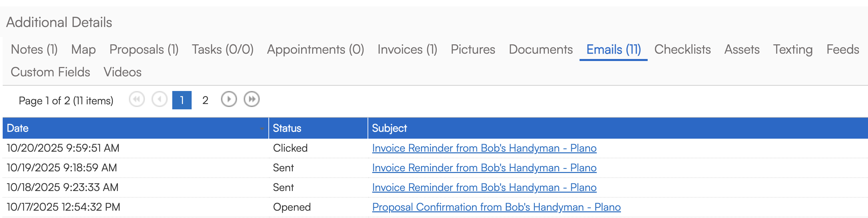Select page 2 of email list

(x=205, y=100)
